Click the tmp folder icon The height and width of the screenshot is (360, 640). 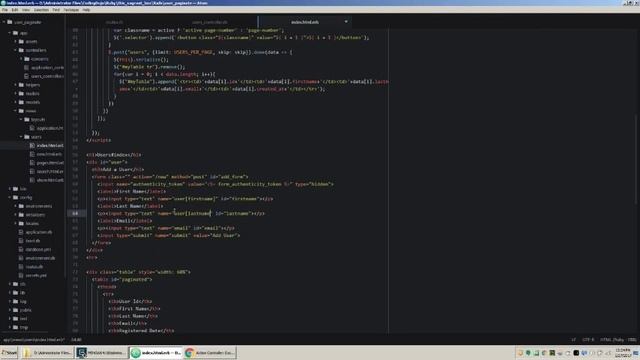[x=16, y=327]
